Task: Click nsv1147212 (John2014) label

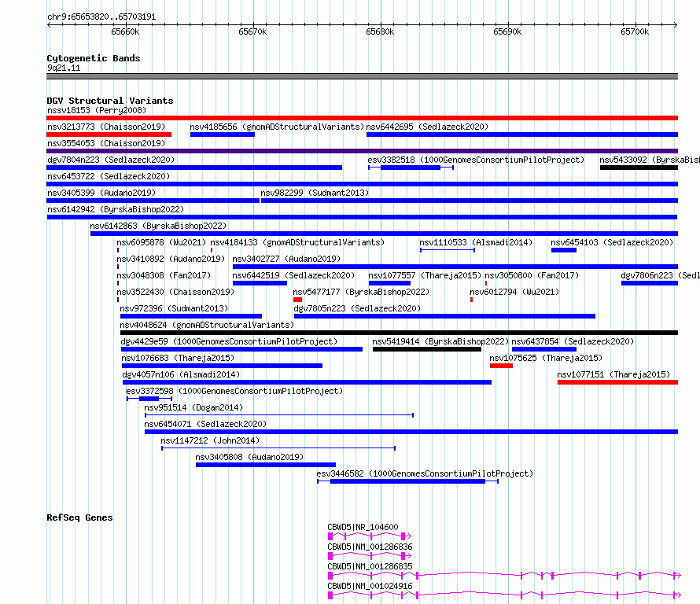Action: [210, 440]
